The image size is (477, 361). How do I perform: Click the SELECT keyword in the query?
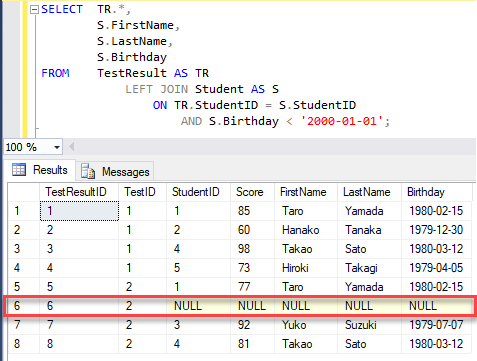(62, 9)
